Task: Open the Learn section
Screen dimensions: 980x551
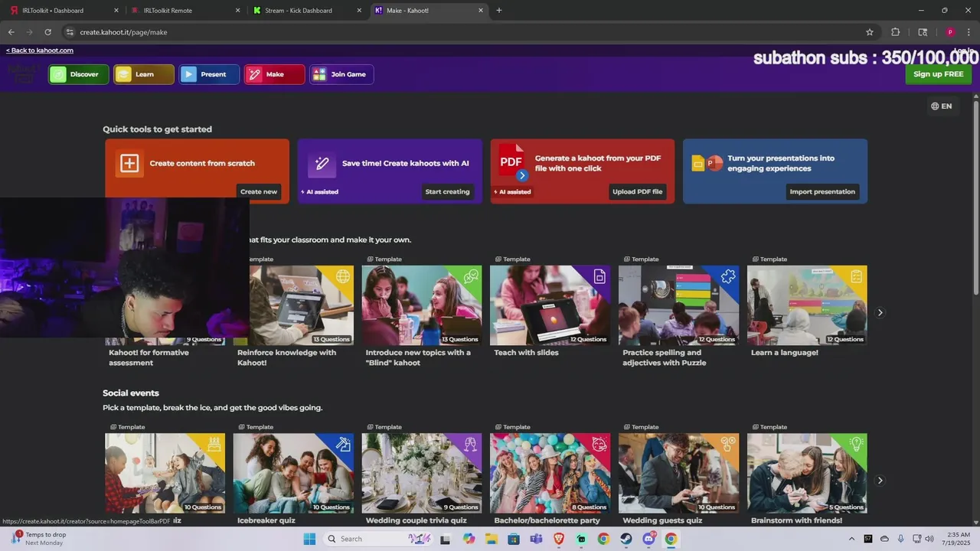Action: [144, 74]
